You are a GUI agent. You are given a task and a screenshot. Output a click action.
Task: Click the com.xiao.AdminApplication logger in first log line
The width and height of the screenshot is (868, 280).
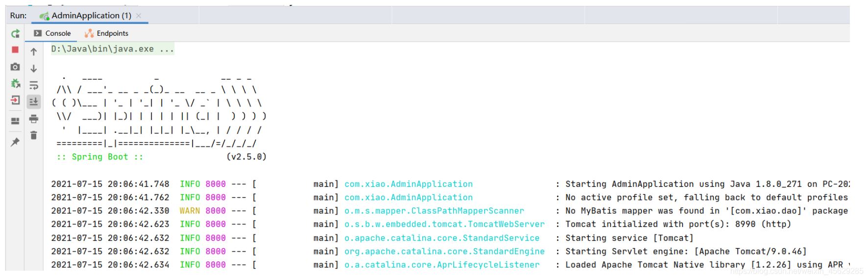coord(408,184)
